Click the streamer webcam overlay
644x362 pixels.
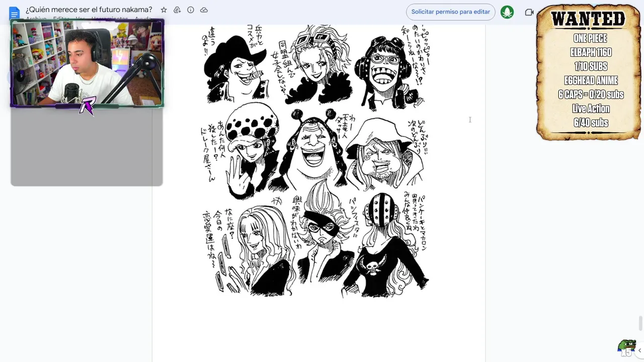tap(87, 64)
